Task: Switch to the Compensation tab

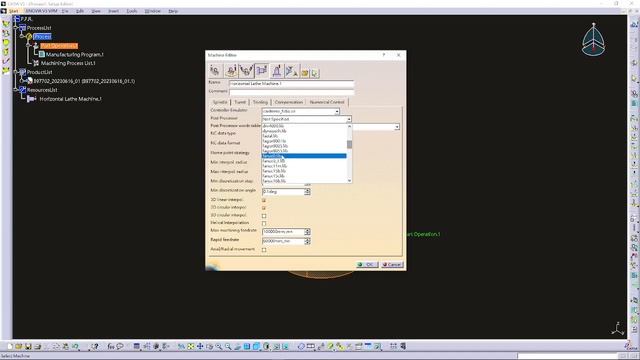Action: pos(289,102)
